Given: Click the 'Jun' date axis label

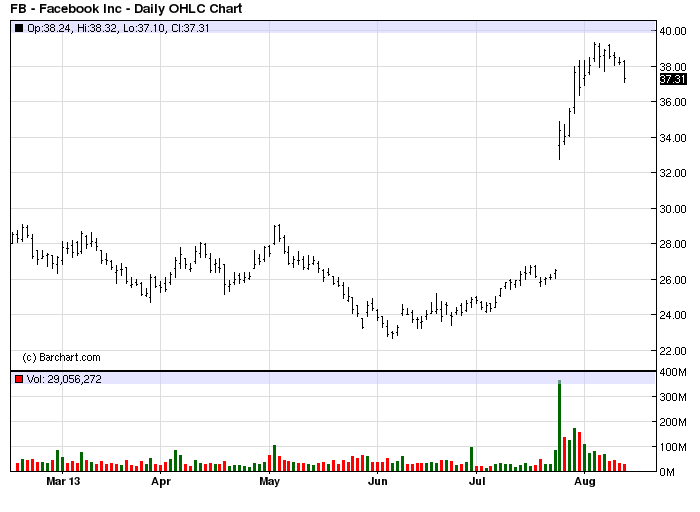Looking at the screenshot, I should click(378, 481).
